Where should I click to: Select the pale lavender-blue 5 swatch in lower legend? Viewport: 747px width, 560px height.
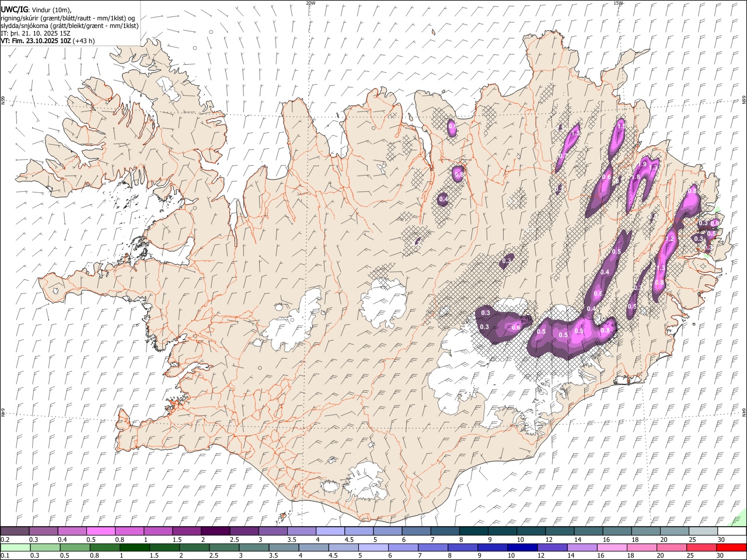coord(373,548)
